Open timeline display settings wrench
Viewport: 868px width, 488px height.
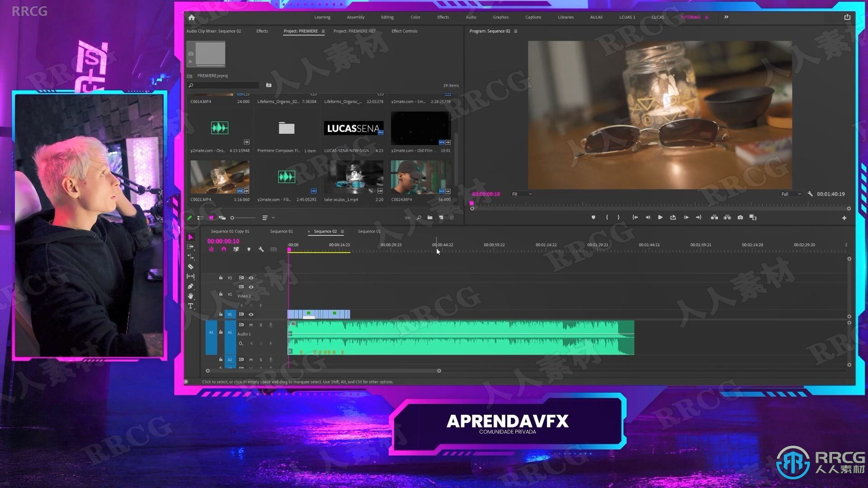coord(261,249)
